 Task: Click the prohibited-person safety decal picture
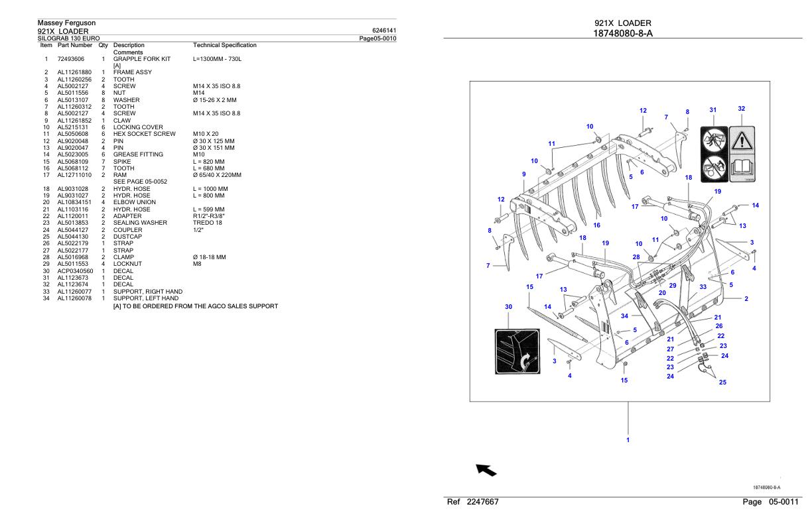(x=714, y=139)
